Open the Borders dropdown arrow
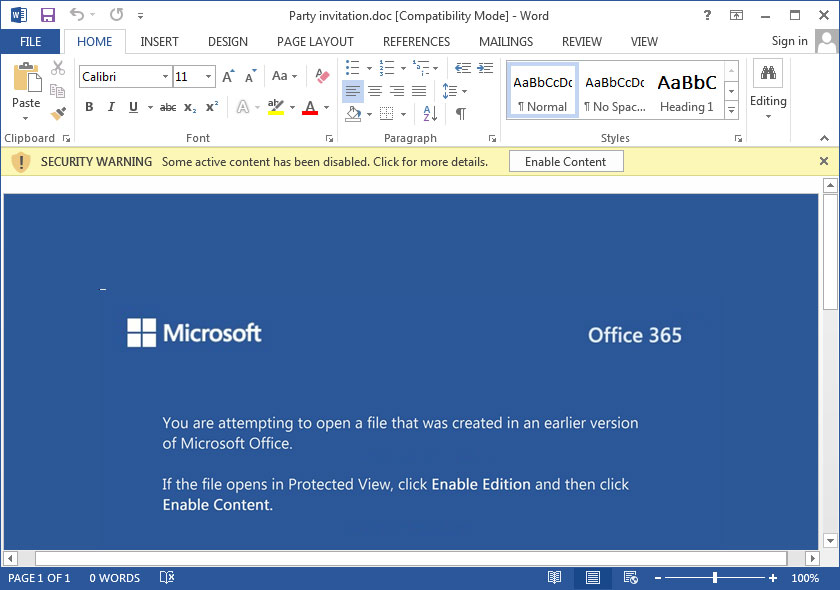Screen dimensions: 840x590 403,114
